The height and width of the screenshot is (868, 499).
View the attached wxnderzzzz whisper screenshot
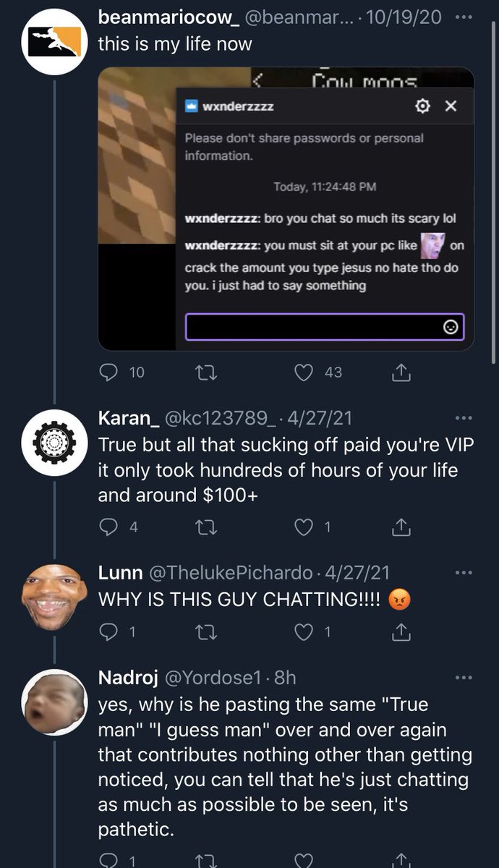(286, 209)
